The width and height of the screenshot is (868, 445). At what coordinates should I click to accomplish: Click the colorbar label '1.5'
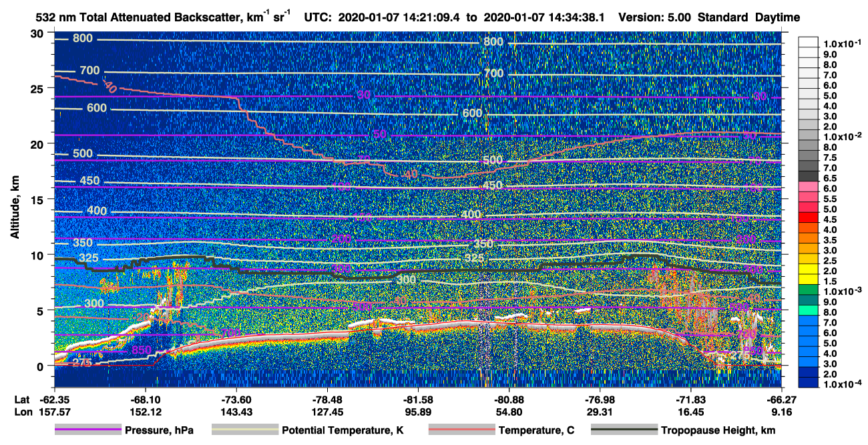pos(830,282)
